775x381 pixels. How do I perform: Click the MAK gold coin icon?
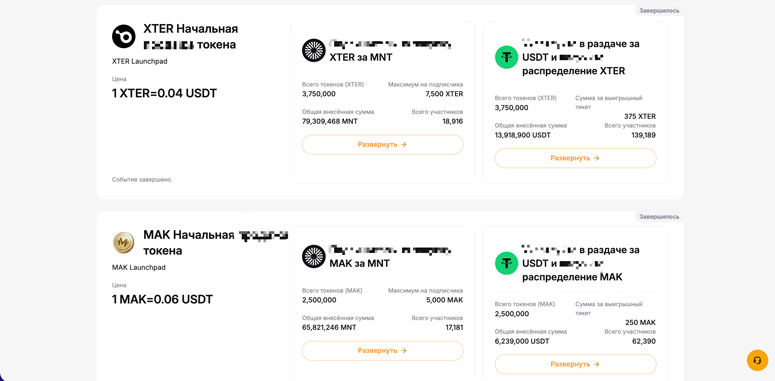click(x=124, y=243)
